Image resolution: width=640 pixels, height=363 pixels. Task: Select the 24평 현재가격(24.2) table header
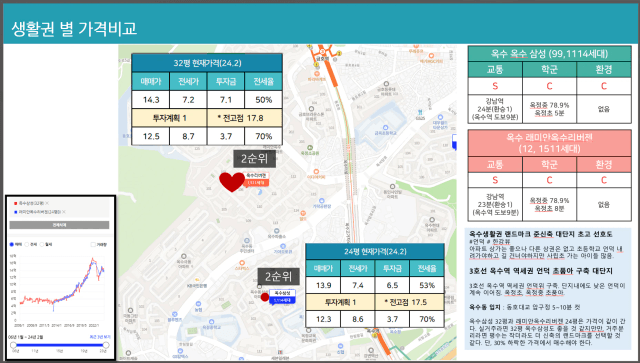[375, 251]
